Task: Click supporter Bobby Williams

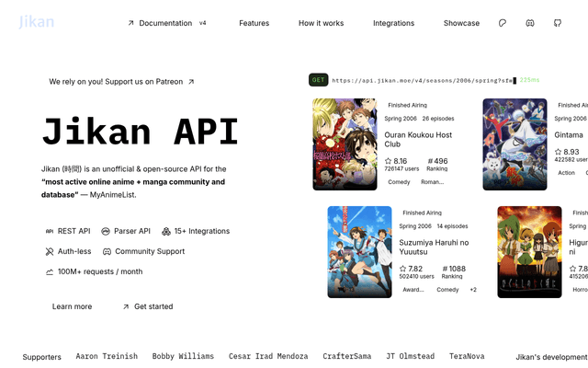Action: (183, 356)
